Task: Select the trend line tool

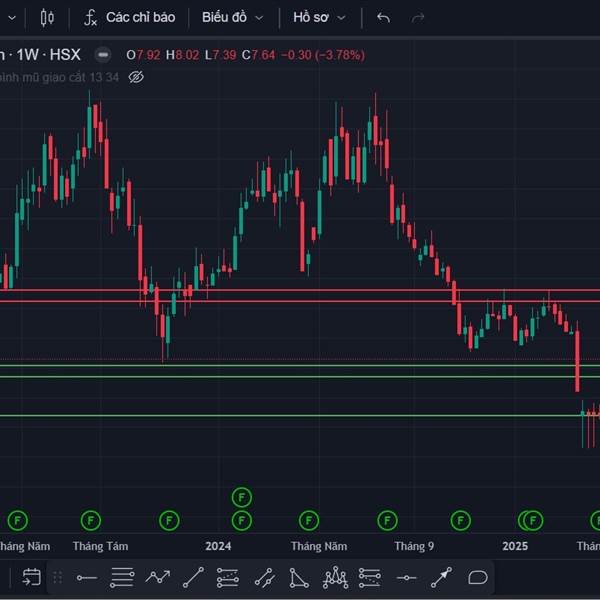Action: point(193,577)
